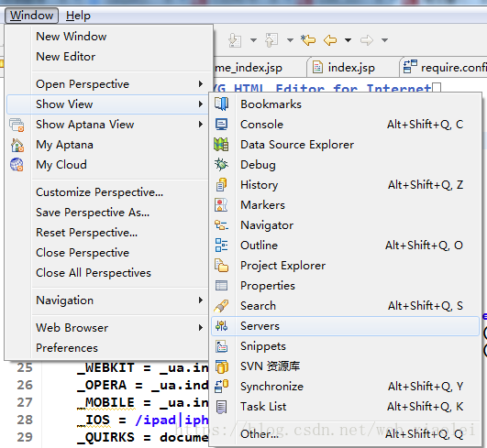487x448 pixels.
Task: Click line number 28 in editor gutter
Action: coord(25,420)
